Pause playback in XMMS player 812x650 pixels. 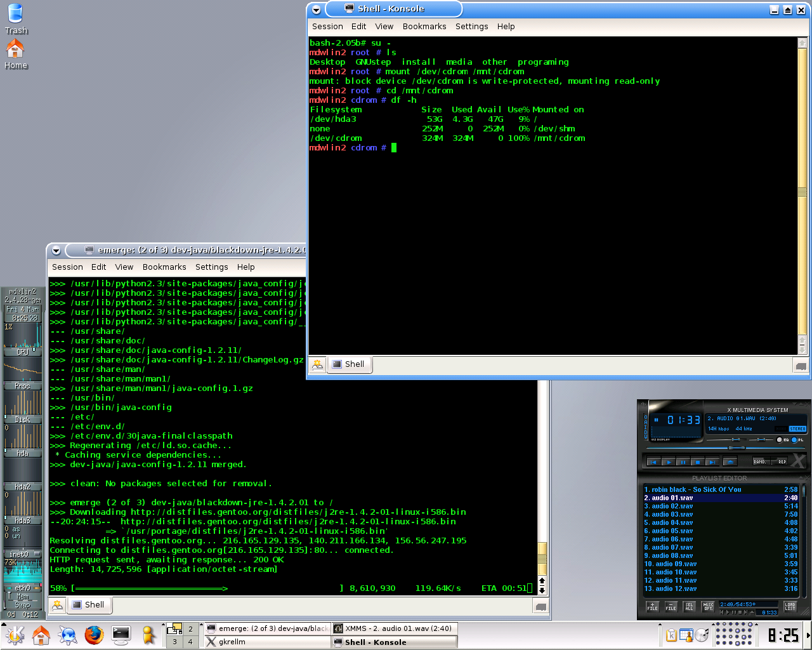click(x=683, y=462)
